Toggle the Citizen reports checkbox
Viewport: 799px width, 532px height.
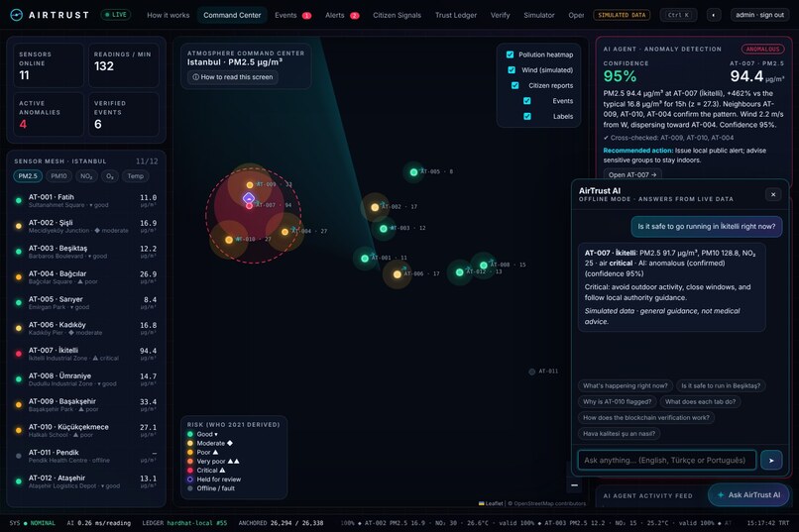tap(515, 85)
